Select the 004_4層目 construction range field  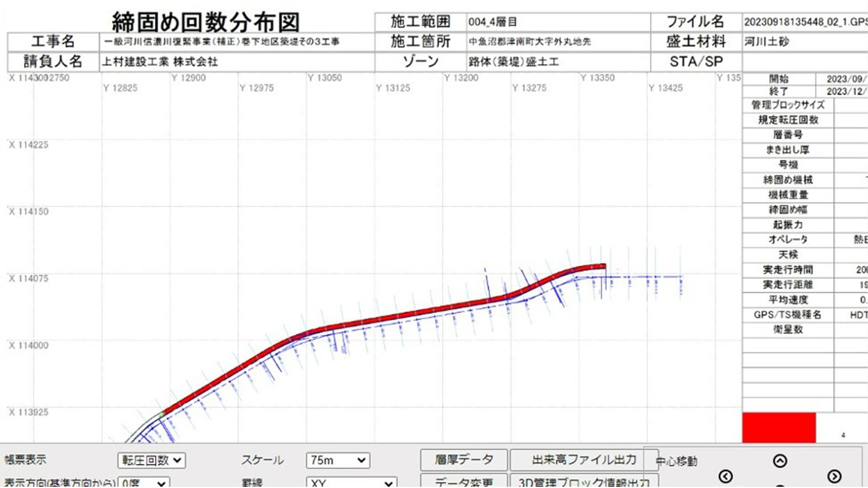point(558,22)
